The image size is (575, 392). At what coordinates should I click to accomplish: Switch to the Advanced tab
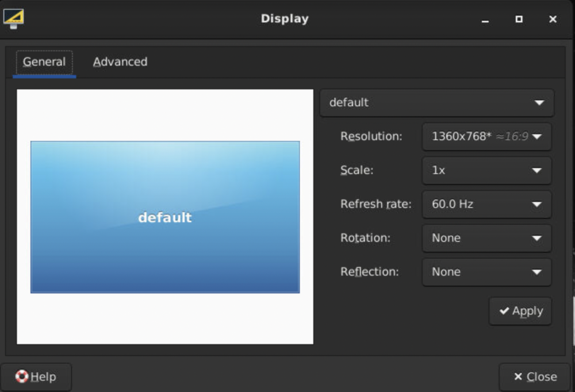tap(120, 62)
